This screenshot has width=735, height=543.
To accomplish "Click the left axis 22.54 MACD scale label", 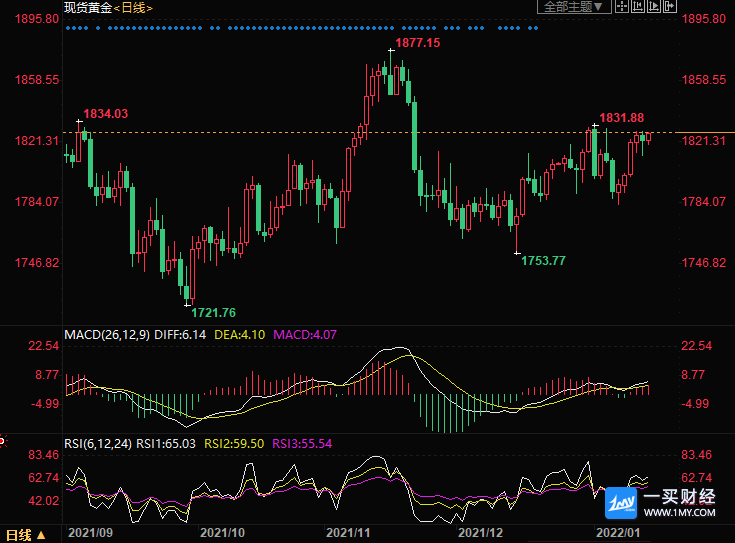I will click(44, 346).
